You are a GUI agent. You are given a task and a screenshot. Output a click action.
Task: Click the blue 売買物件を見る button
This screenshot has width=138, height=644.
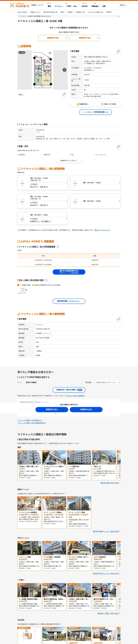86,409
